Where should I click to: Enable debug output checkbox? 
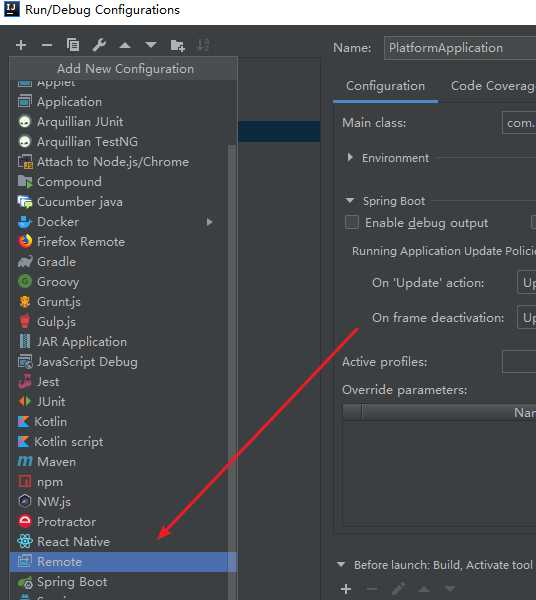pos(352,222)
